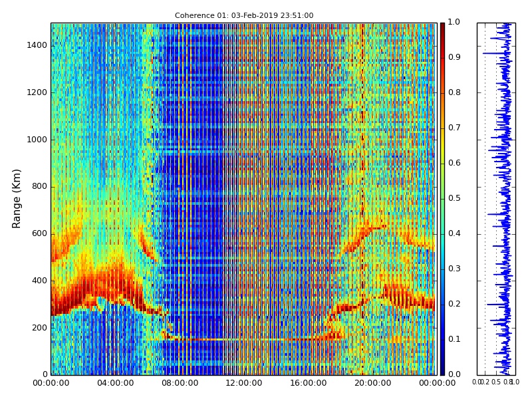The height and width of the screenshot is (399, 532).
Task: Click the 1000 range tick label
Action: pos(37,140)
